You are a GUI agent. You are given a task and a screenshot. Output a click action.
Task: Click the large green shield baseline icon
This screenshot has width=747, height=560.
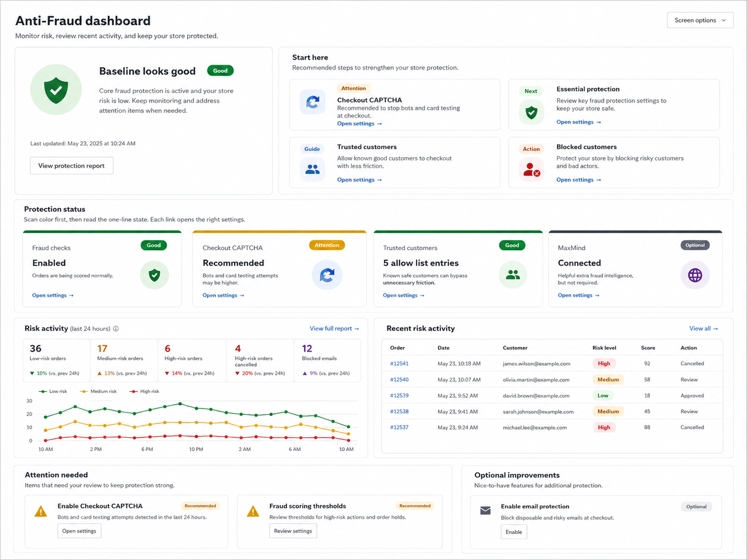click(x=56, y=90)
